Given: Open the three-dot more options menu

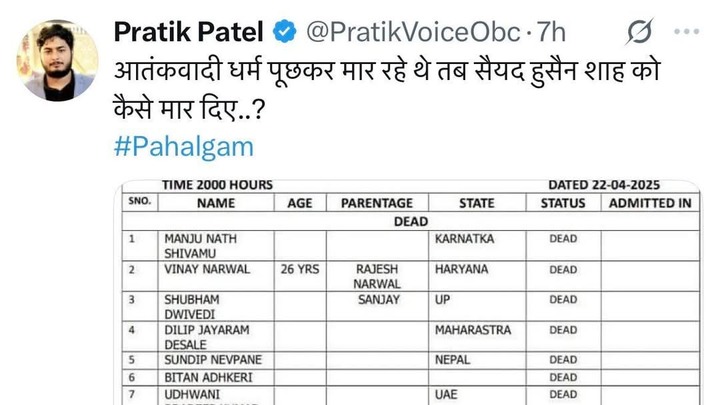Looking at the screenshot, I should [686, 32].
